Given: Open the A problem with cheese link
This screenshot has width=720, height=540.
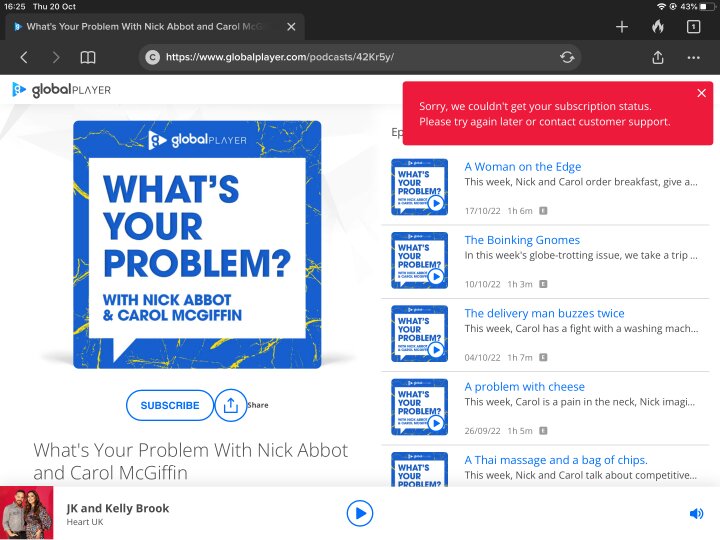Looking at the screenshot, I should 524,387.
